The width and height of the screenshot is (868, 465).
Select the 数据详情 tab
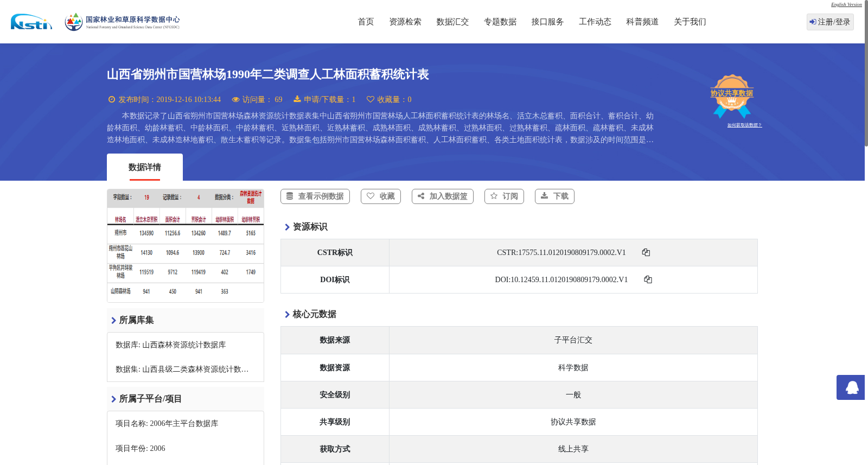click(145, 167)
